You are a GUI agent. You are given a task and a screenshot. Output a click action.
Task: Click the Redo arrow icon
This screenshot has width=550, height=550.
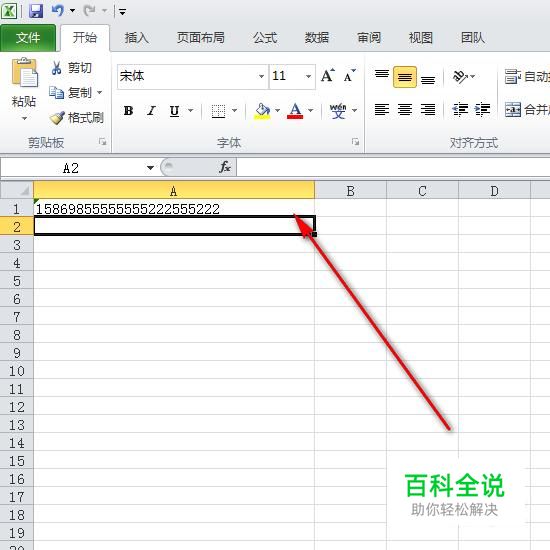[x=89, y=11]
